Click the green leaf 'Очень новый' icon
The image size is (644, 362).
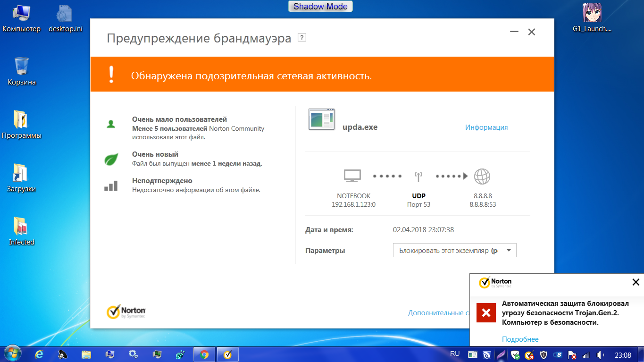click(111, 159)
